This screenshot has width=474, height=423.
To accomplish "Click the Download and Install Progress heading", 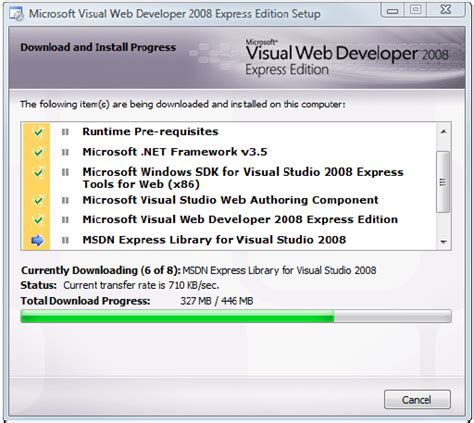I will [98, 47].
